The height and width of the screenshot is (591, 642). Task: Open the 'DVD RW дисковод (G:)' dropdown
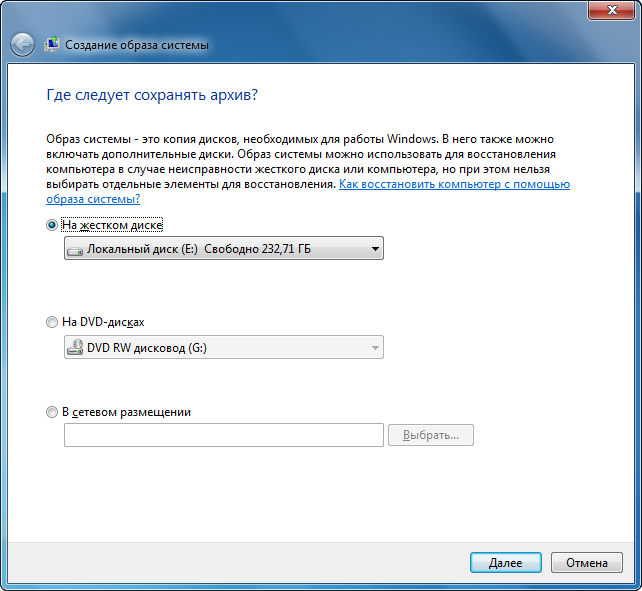click(224, 347)
